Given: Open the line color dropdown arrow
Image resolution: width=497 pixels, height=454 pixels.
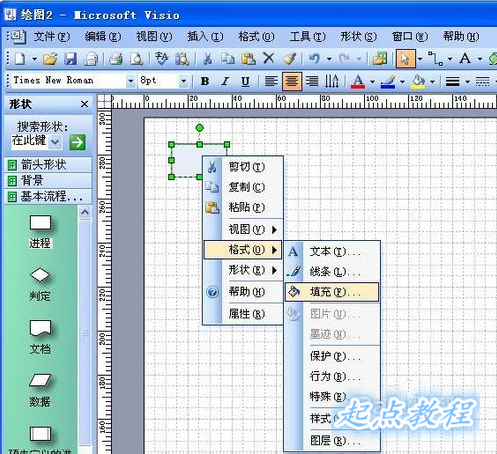Looking at the screenshot, I should click(x=402, y=81).
